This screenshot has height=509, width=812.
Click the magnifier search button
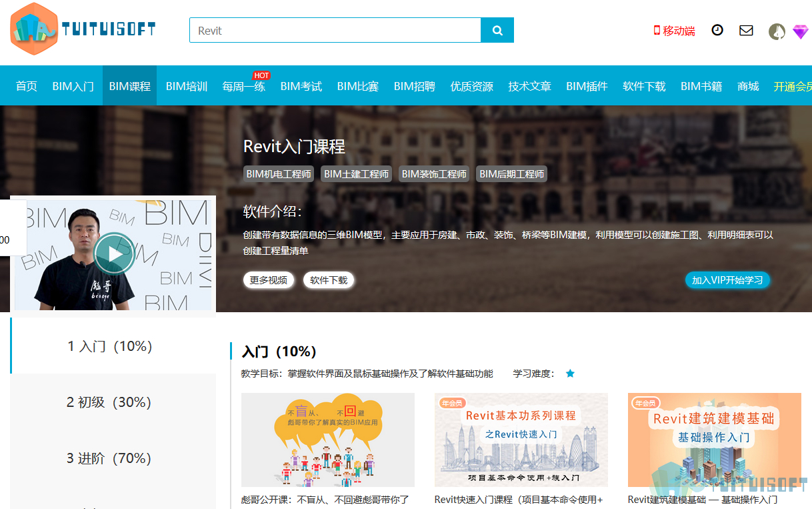click(497, 30)
